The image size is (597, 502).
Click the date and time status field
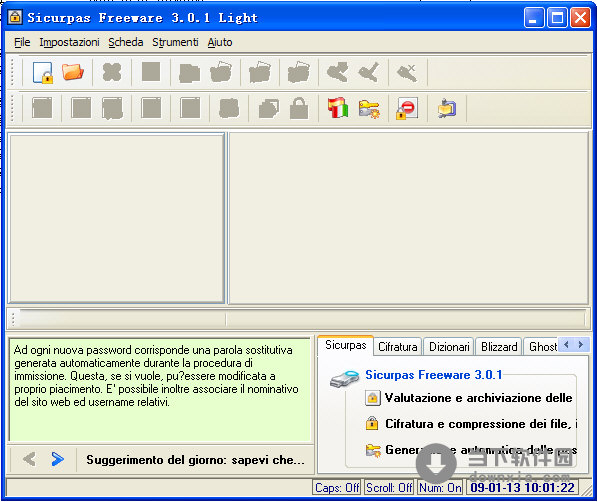coord(522,488)
